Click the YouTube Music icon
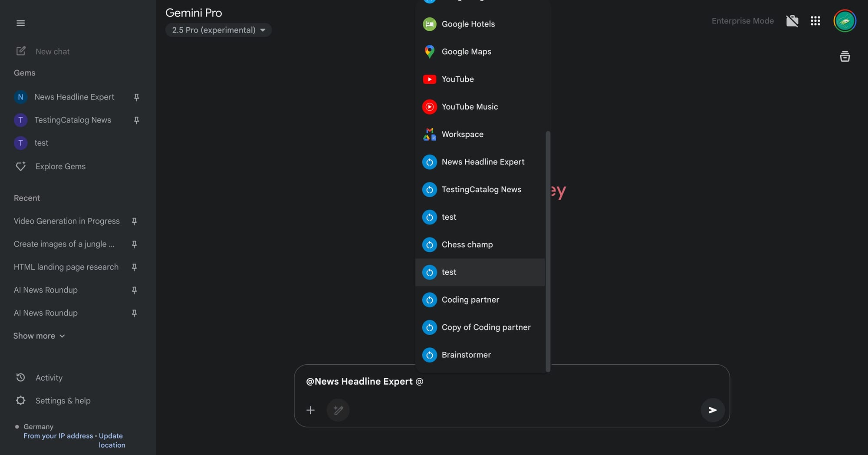 430,107
